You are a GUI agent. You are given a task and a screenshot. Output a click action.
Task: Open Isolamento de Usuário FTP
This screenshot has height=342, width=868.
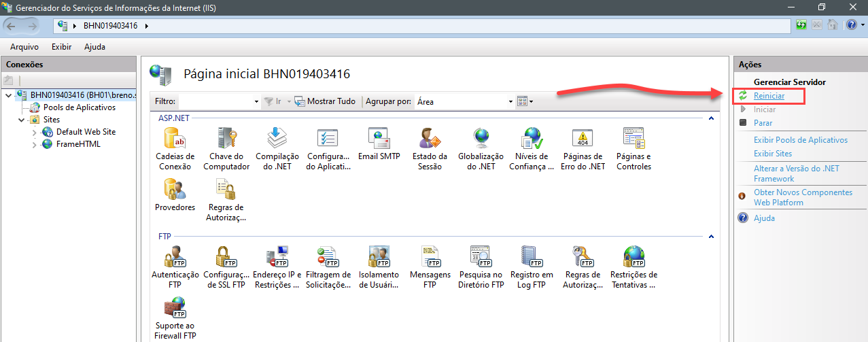379,267
